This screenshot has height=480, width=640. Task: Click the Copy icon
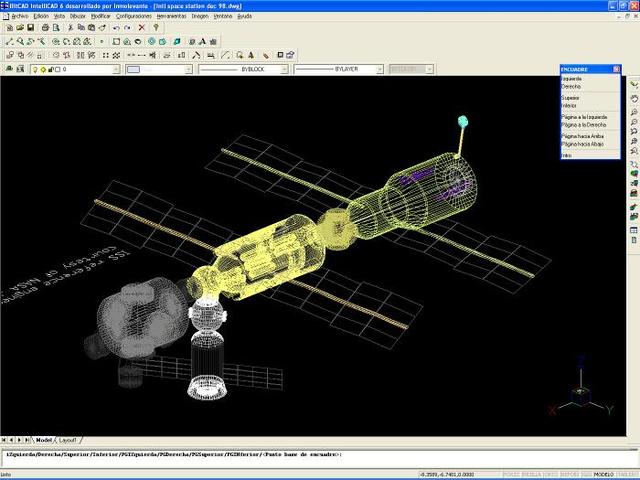pos(81,28)
